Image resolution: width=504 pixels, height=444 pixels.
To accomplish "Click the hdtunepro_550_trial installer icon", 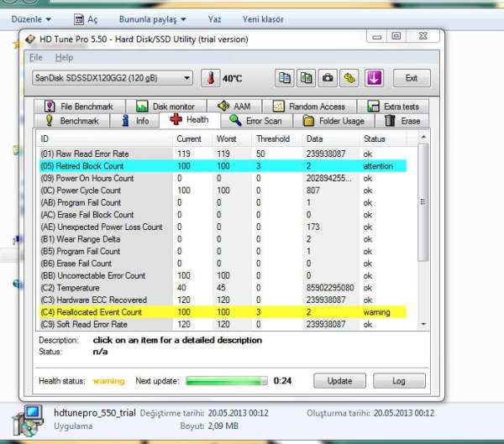I will (28, 420).
